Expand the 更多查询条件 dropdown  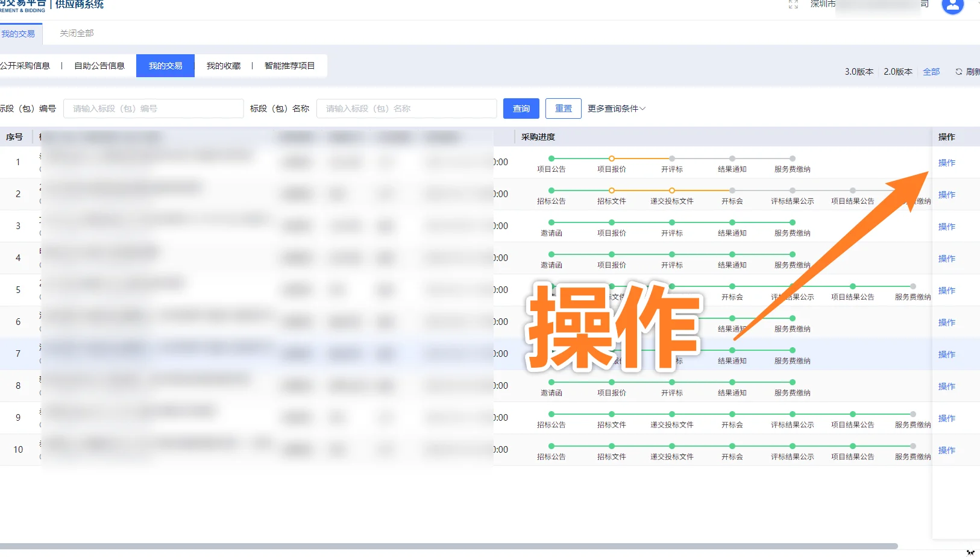(616, 109)
